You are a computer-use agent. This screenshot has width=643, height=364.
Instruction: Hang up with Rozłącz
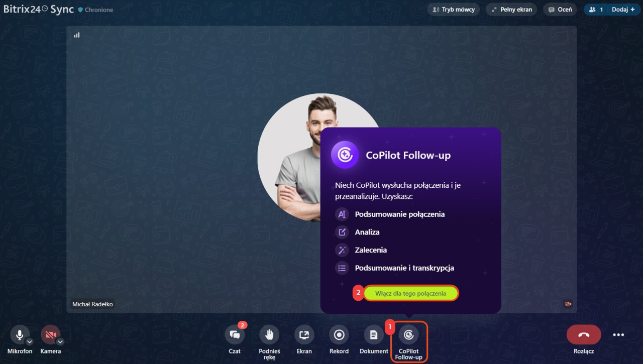pos(584,335)
